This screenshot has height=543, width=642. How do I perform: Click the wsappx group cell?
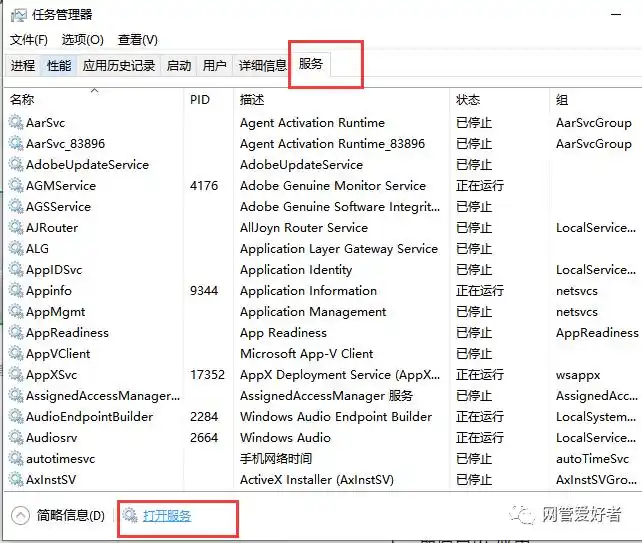[x=578, y=375]
